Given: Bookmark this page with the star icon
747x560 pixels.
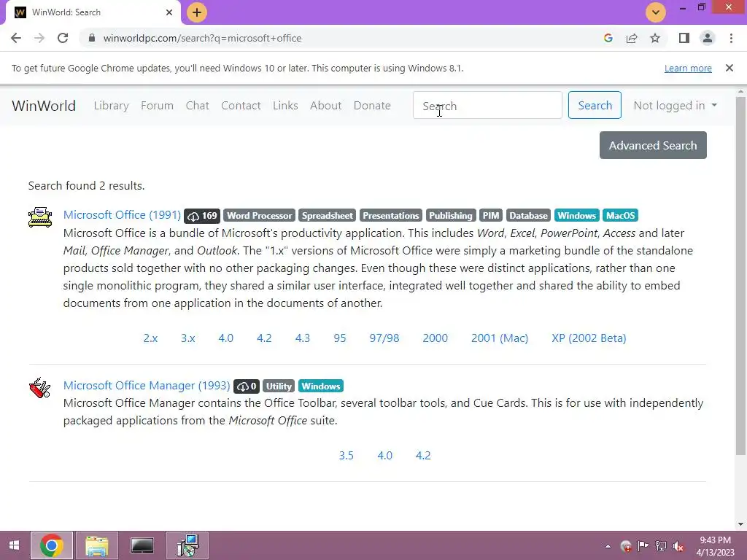Looking at the screenshot, I should pos(655,38).
